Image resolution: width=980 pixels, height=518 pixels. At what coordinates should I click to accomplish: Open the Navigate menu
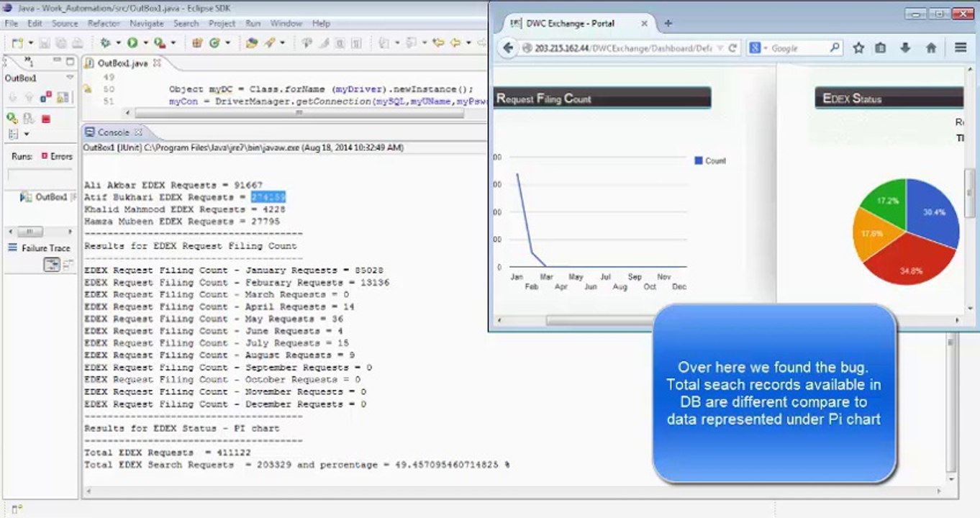[x=147, y=24]
